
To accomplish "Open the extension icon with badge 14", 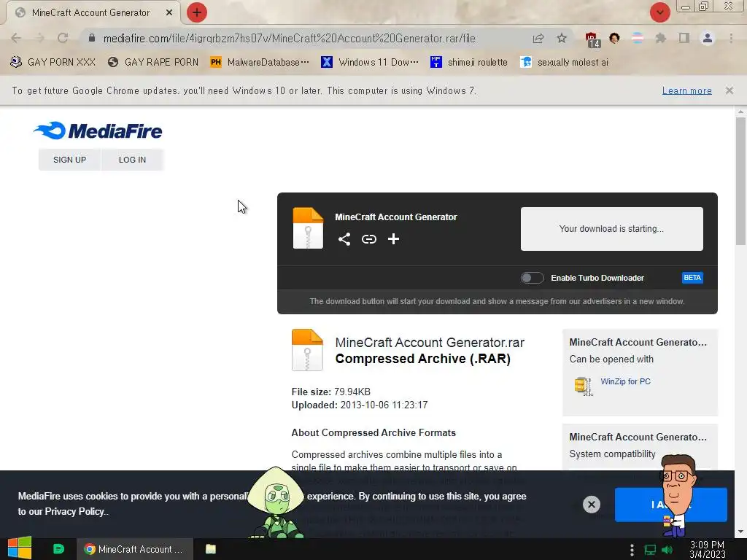I will point(592,39).
